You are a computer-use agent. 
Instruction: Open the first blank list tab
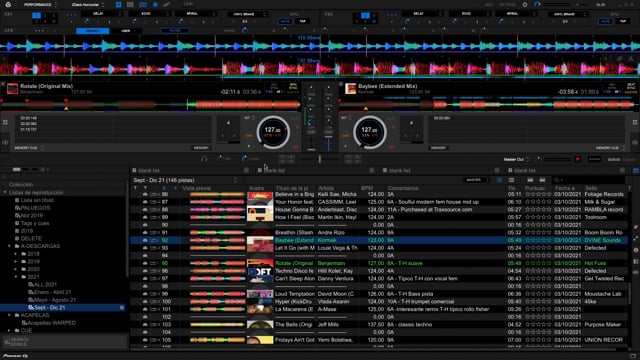(149, 171)
